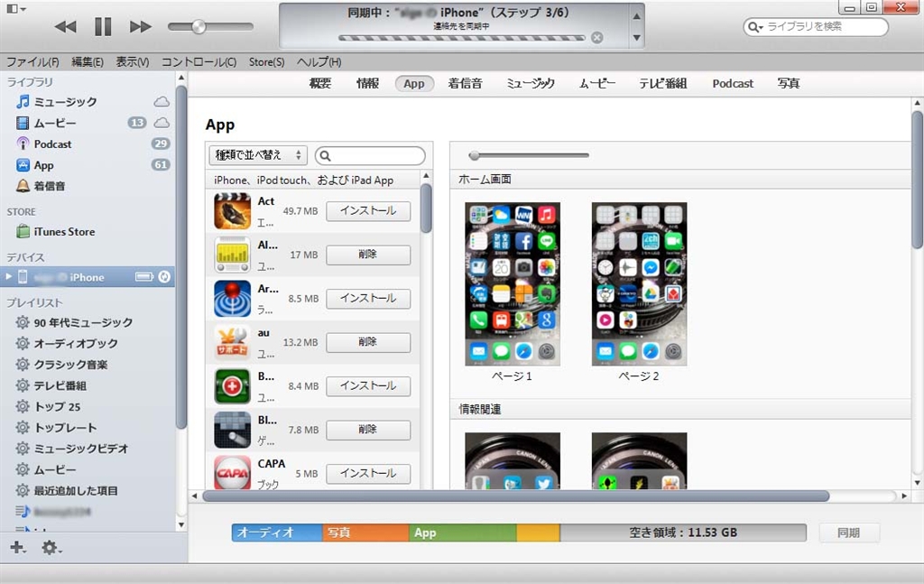
Task: Add a playlist with the plus button
Action: pos(18,548)
